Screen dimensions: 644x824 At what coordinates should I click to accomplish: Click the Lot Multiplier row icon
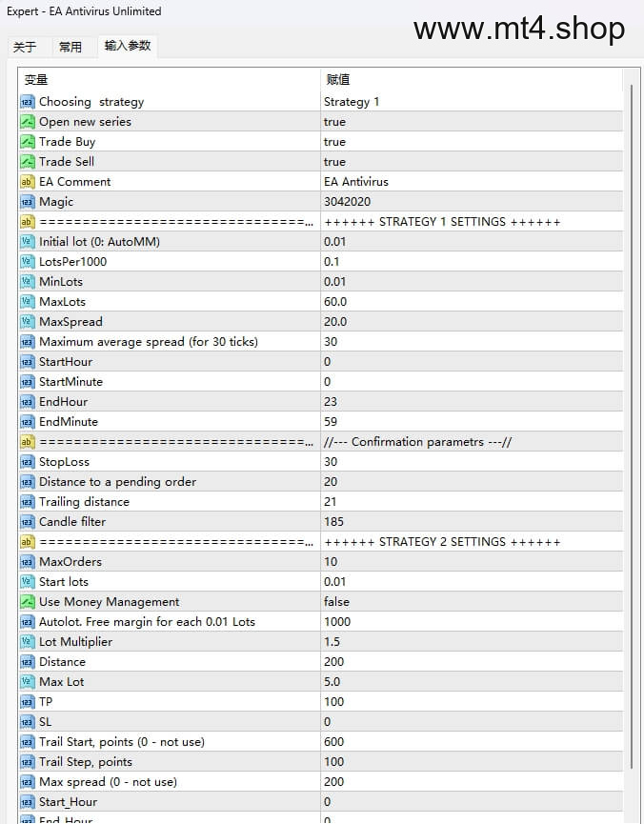click(28, 642)
